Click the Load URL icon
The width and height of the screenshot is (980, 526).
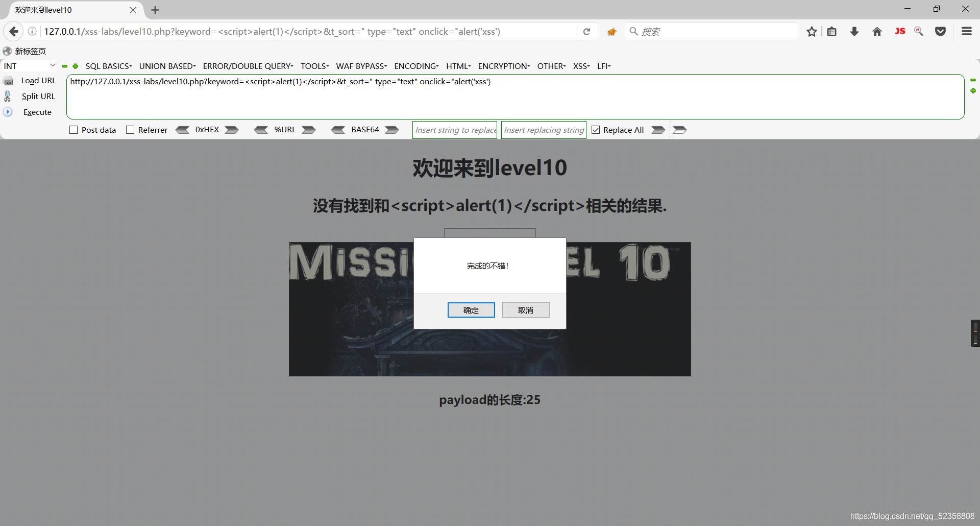pyautogui.click(x=8, y=81)
